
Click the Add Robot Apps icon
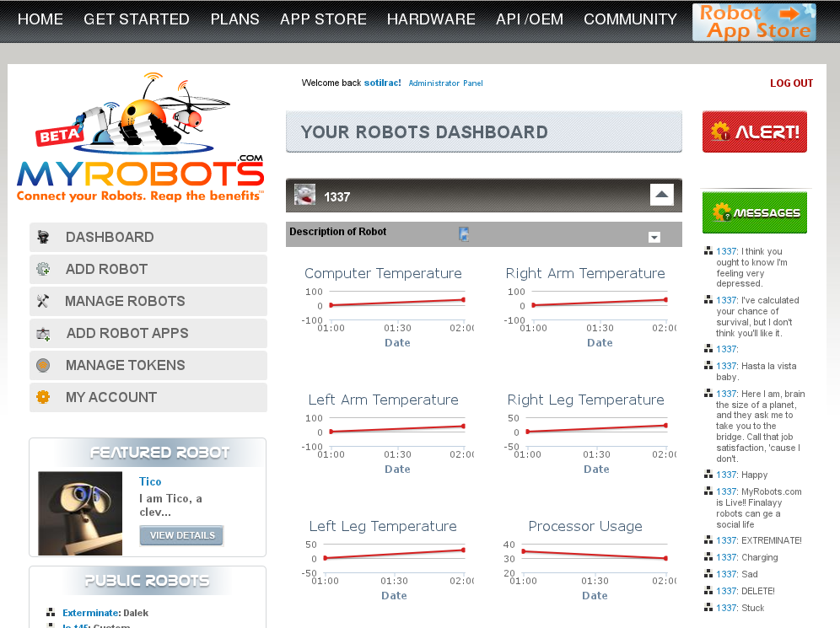coord(43,334)
